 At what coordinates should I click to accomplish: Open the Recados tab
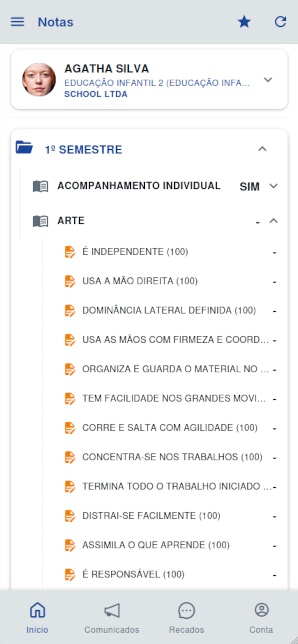pos(186,617)
